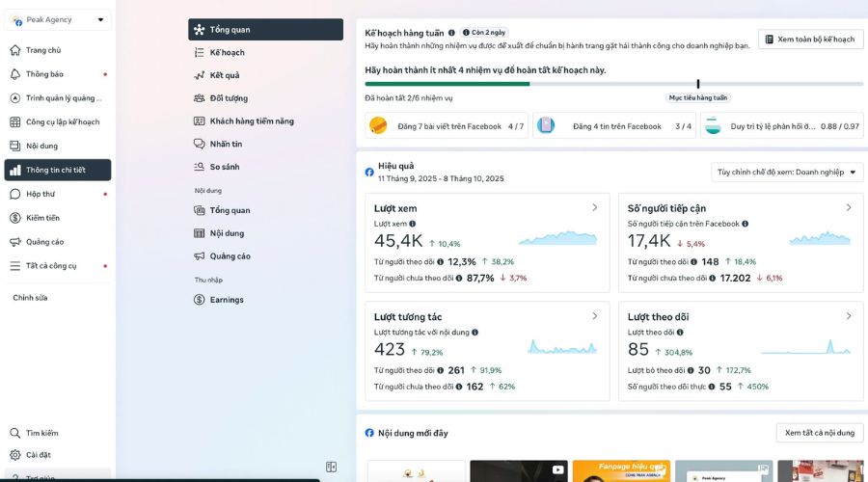This screenshot has height=482, width=868.
Task: Open Quảng cáo under content group
Action: pyautogui.click(x=266, y=256)
